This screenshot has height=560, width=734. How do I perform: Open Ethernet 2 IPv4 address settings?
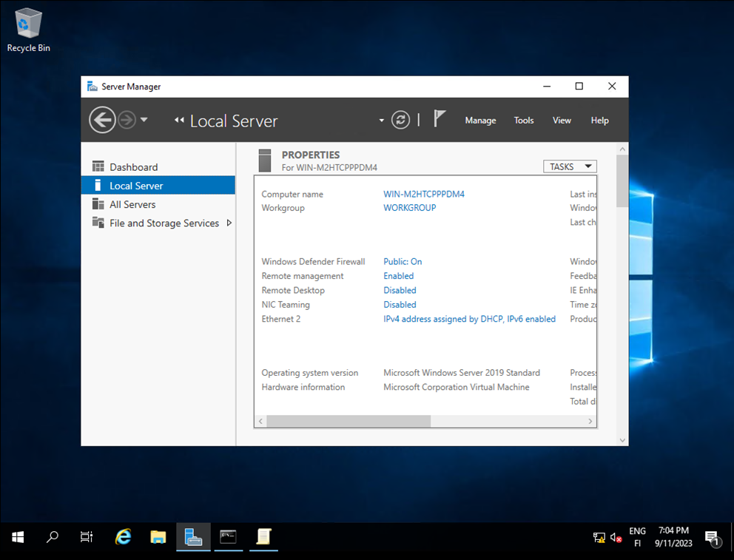pos(469,318)
